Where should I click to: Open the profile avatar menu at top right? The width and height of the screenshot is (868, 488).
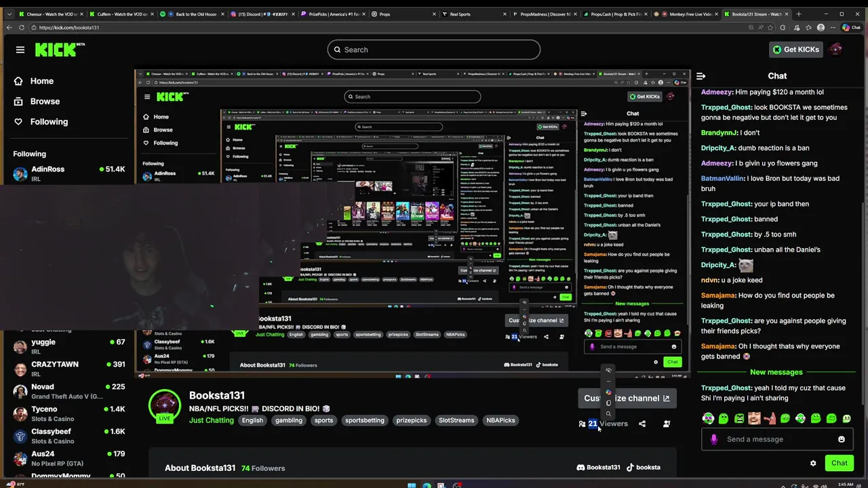(836, 49)
